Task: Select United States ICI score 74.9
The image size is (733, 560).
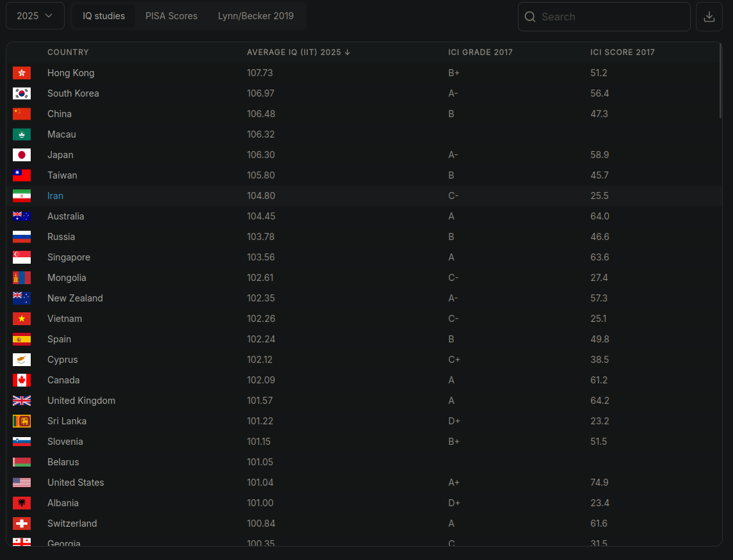Action: [599, 483]
